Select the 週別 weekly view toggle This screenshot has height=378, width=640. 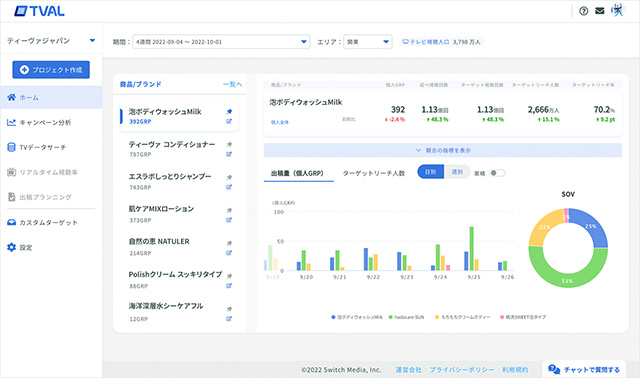tap(457, 172)
